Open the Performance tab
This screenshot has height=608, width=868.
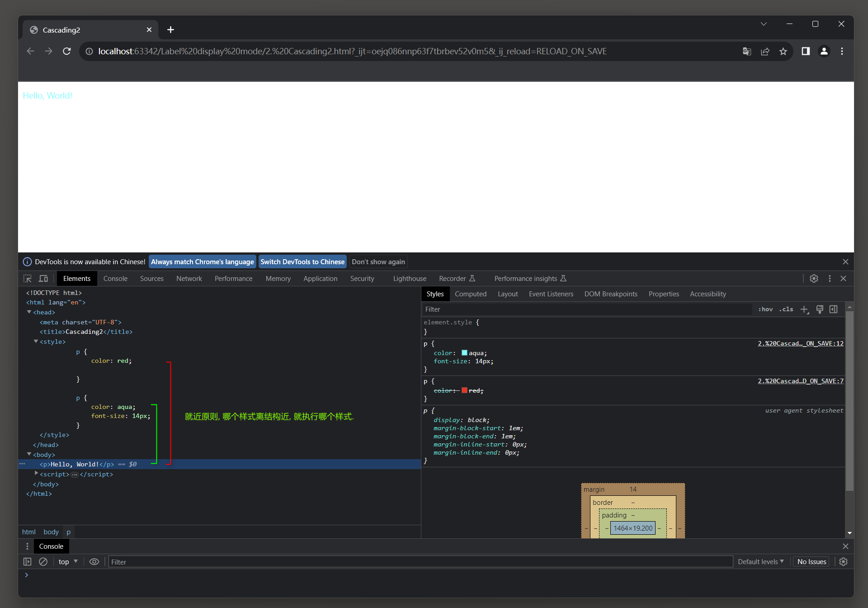pyautogui.click(x=233, y=279)
